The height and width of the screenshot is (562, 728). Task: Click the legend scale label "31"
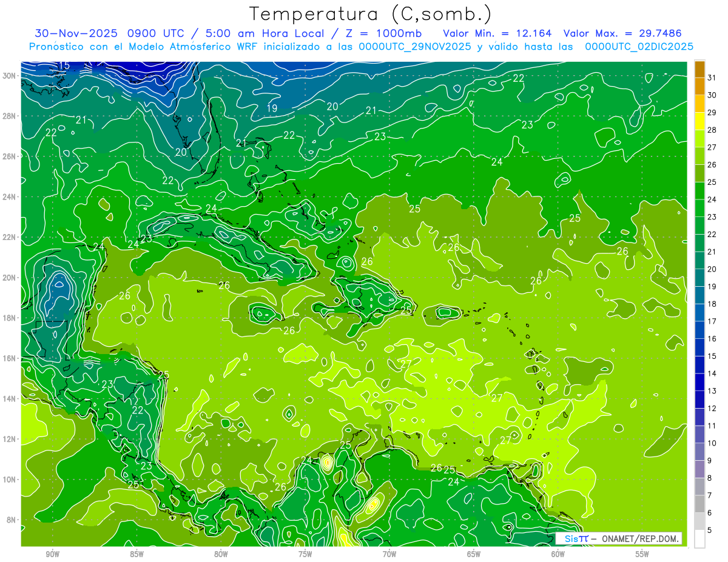pos(712,78)
